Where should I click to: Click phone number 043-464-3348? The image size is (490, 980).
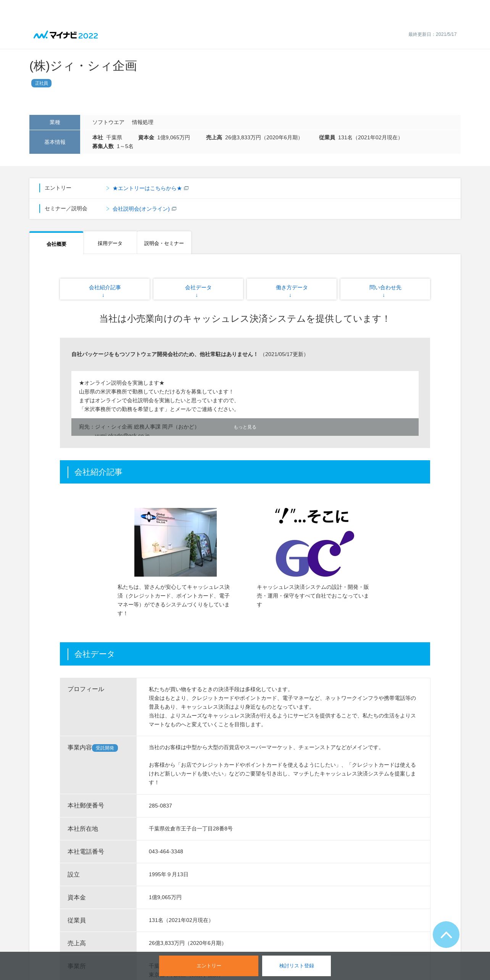tap(166, 851)
